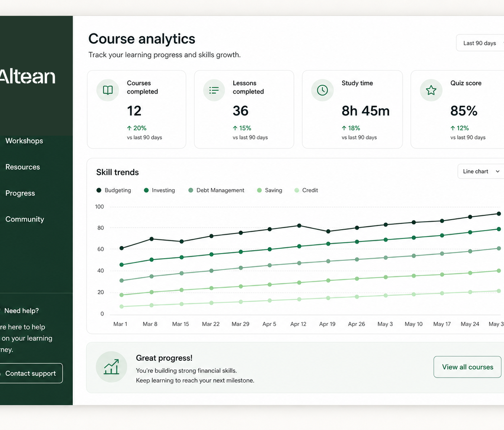Click the Skill trends heading
Image resolution: width=504 pixels, height=430 pixels.
pyautogui.click(x=117, y=172)
